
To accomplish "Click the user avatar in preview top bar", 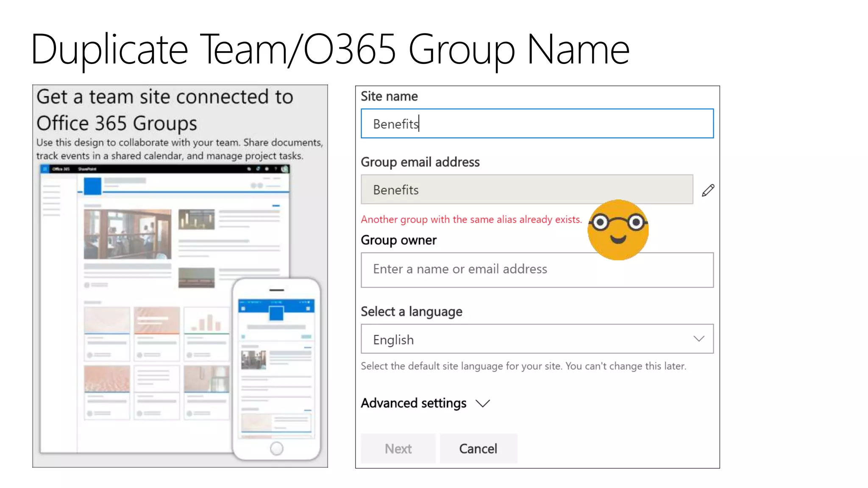I will coord(285,169).
